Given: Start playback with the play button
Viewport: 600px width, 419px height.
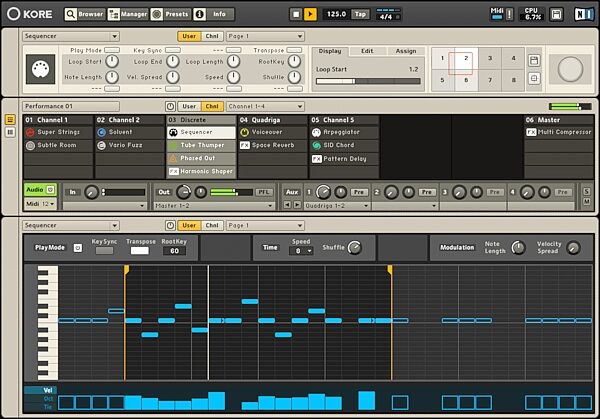Looking at the screenshot, I should 310,14.
